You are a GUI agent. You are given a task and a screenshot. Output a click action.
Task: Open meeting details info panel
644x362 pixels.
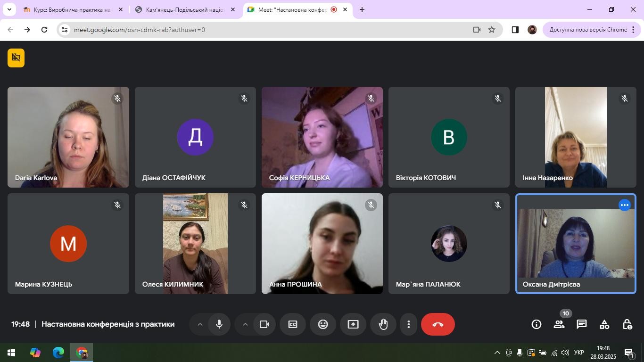(536, 324)
